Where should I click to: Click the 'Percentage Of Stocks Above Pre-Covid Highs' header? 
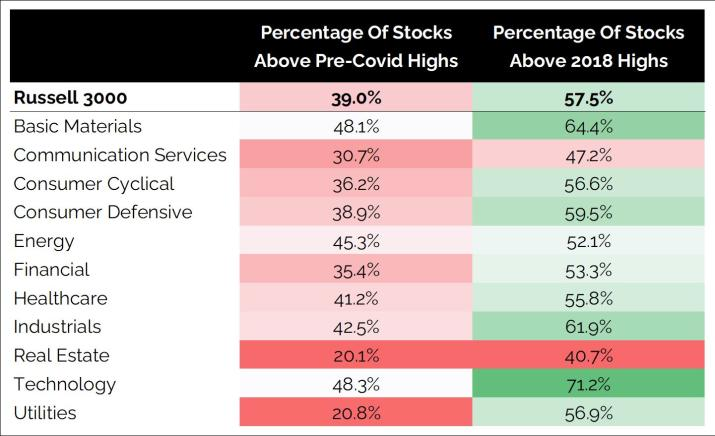355,46
